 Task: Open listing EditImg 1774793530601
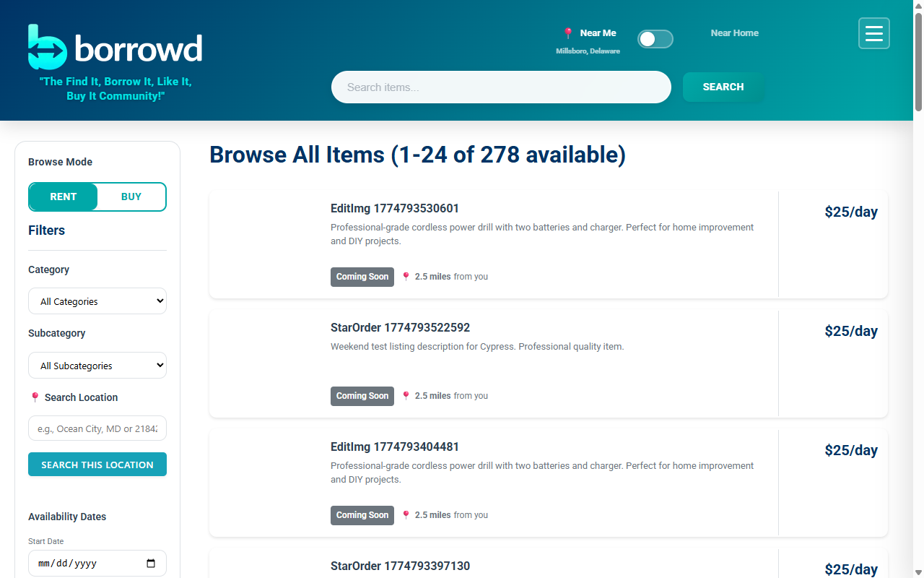394,209
